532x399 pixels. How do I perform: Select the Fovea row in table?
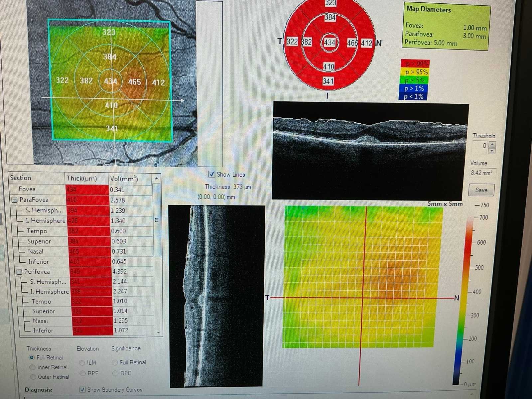click(x=27, y=189)
